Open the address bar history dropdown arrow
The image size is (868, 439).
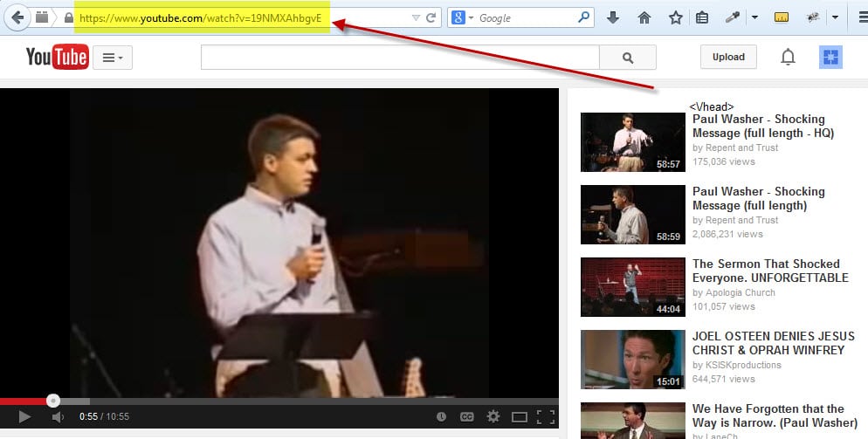[416, 18]
